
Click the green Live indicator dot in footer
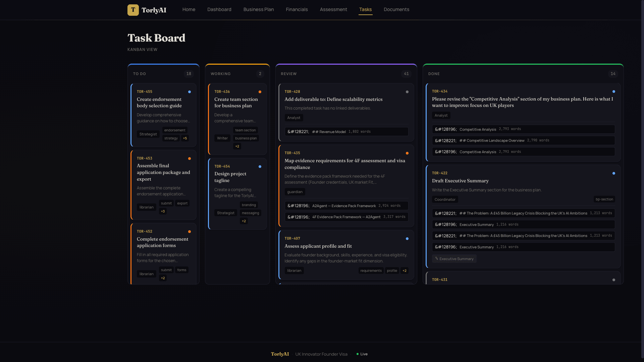(x=358, y=354)
